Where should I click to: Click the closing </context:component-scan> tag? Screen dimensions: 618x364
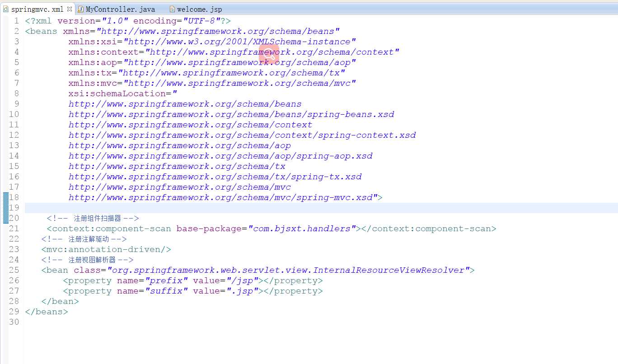click(429, 229)
